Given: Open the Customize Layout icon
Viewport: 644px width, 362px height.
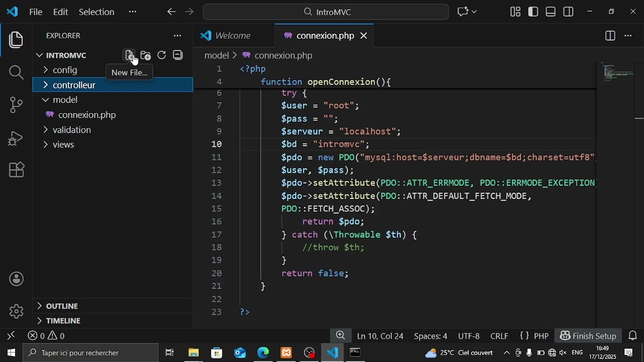Looking at the screenshot, I should click(515, 12).
